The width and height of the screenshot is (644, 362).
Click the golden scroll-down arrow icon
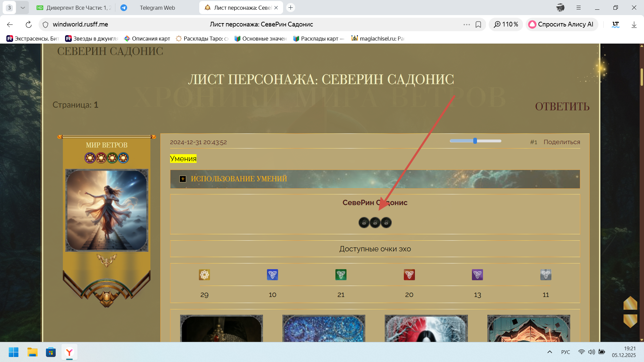[x=630, y=320]
